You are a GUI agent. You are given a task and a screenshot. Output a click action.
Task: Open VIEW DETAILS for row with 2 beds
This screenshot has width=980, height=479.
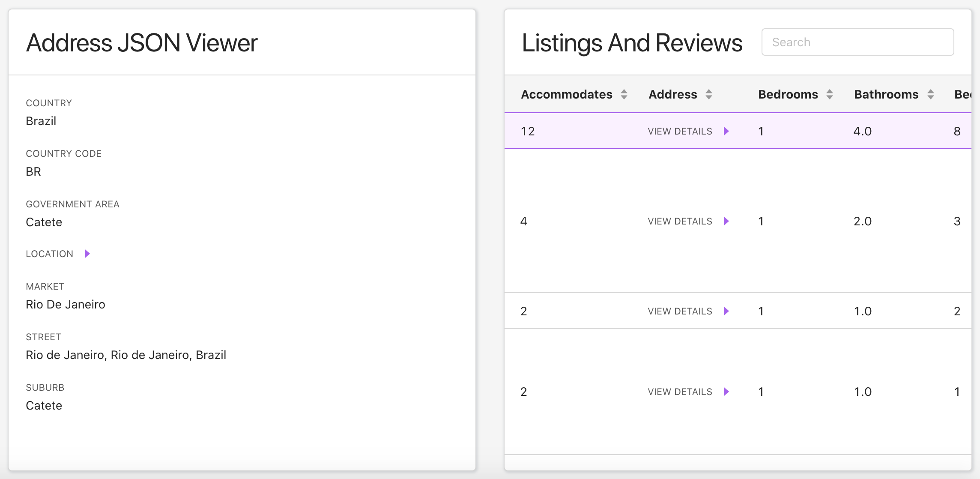click(x=680, y=311)
